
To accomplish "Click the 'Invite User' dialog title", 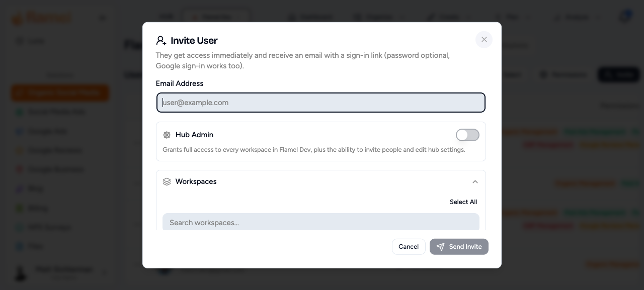I will tap(194, 41).
